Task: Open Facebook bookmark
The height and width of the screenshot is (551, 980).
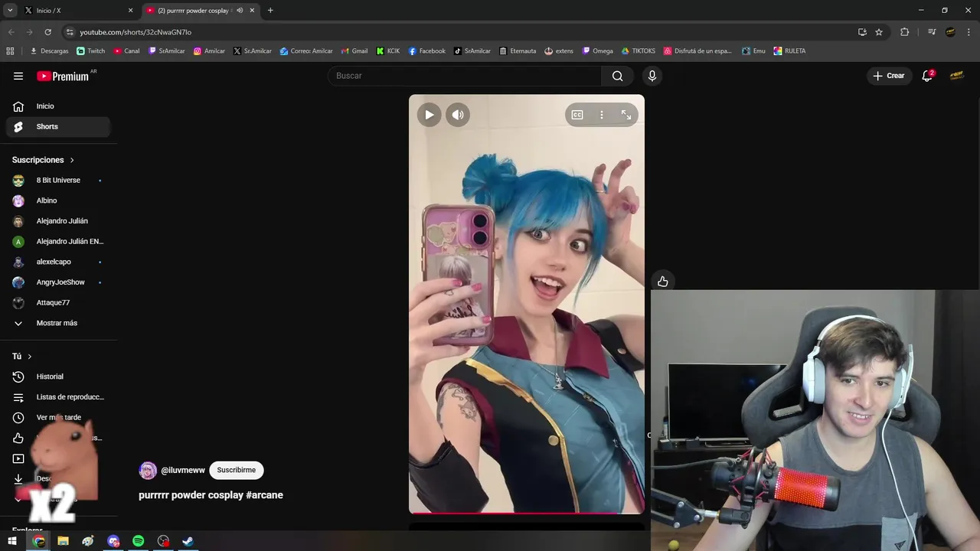Action: [x=426, y=51]
